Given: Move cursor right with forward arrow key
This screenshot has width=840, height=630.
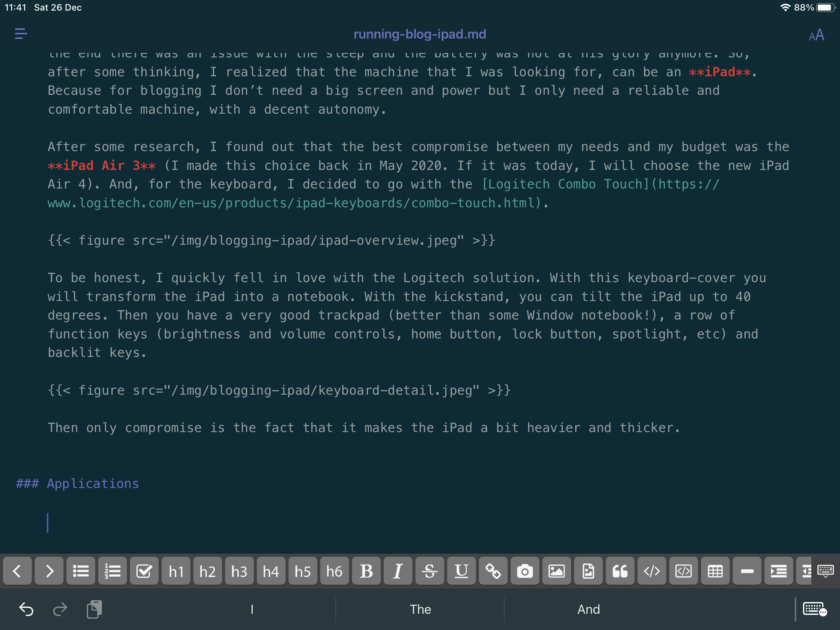Looking at the screenshot, I should click(x=49, y=571).
